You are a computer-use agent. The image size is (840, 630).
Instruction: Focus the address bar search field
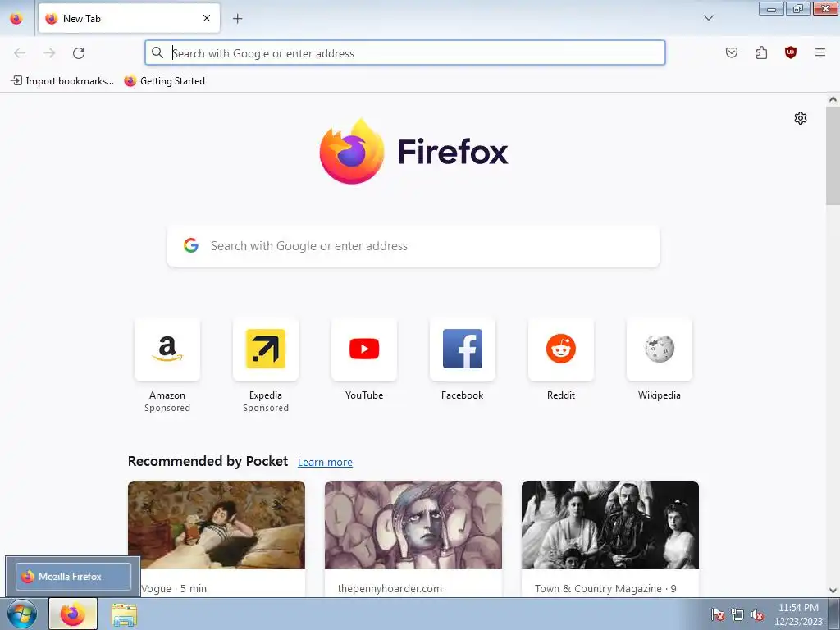pos(405,53)
